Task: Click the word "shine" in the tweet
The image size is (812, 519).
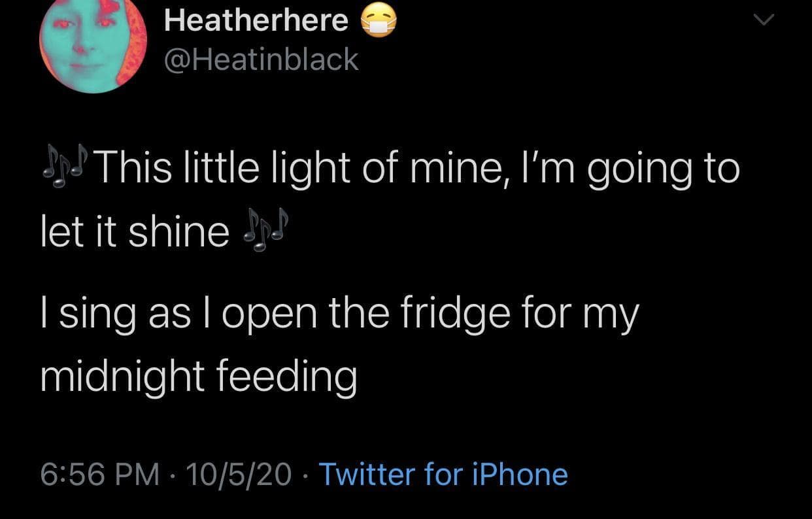Action: tap(178, 233)
